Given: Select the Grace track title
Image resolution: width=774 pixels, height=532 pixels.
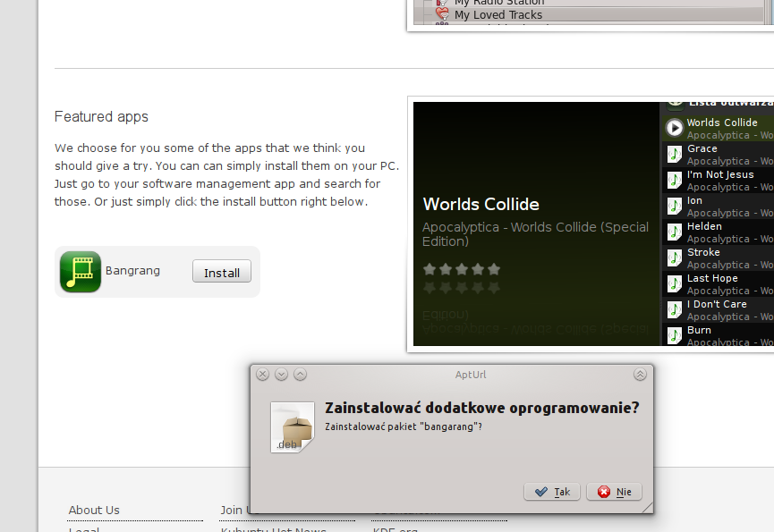Looking at the screenshot, I should point(702,148).
